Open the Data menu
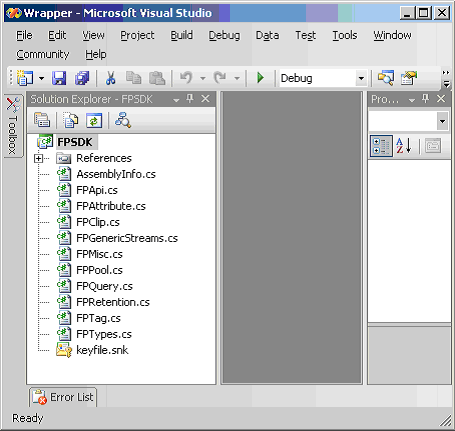This screenshot has width=455, height=431. (x=267, y=35)
